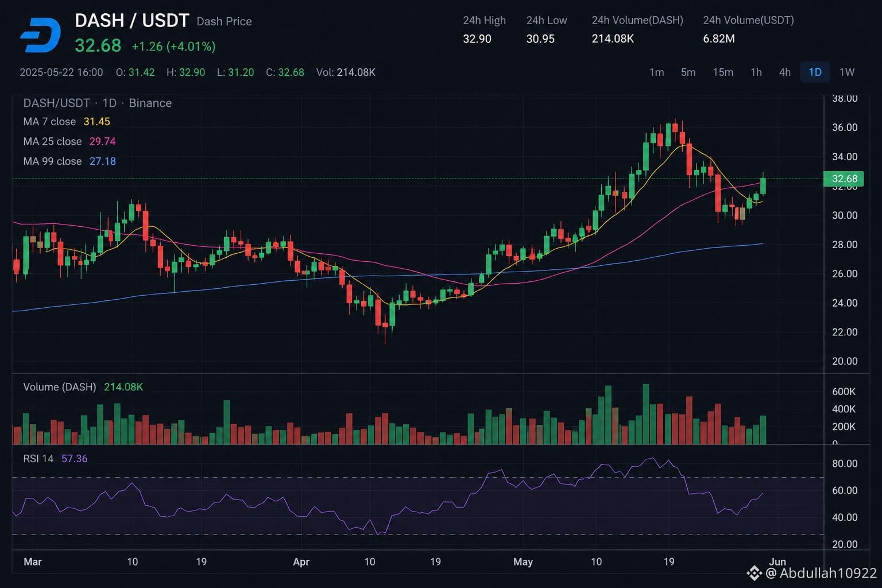Click the 24h Volume(DASH) value 214.08K

(613, 38)
